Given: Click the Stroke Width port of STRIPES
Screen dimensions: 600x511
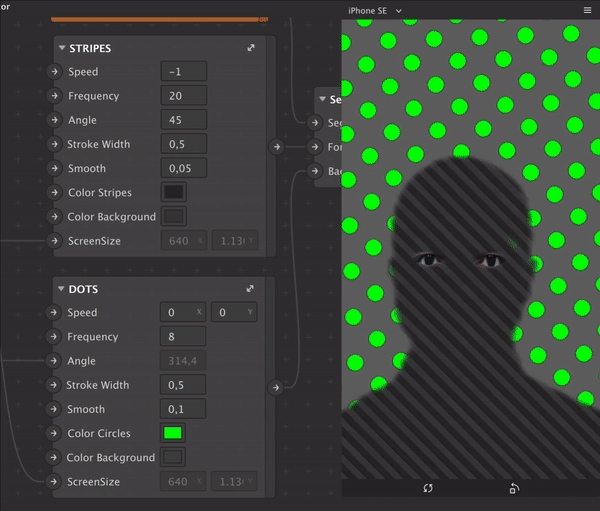Looking at the screenshot, I should (55, 144).
